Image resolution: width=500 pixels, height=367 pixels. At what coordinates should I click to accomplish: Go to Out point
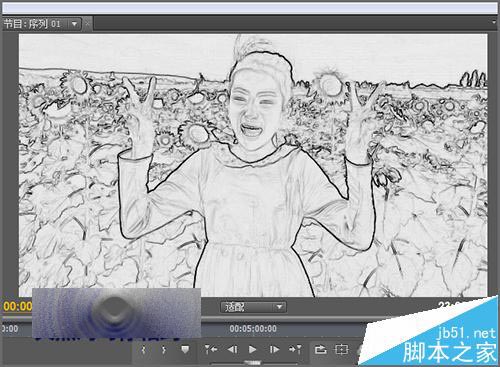(295, 349)
